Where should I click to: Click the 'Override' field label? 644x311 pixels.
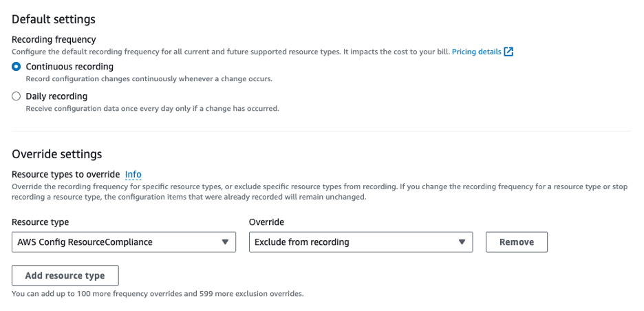point(266,222)
